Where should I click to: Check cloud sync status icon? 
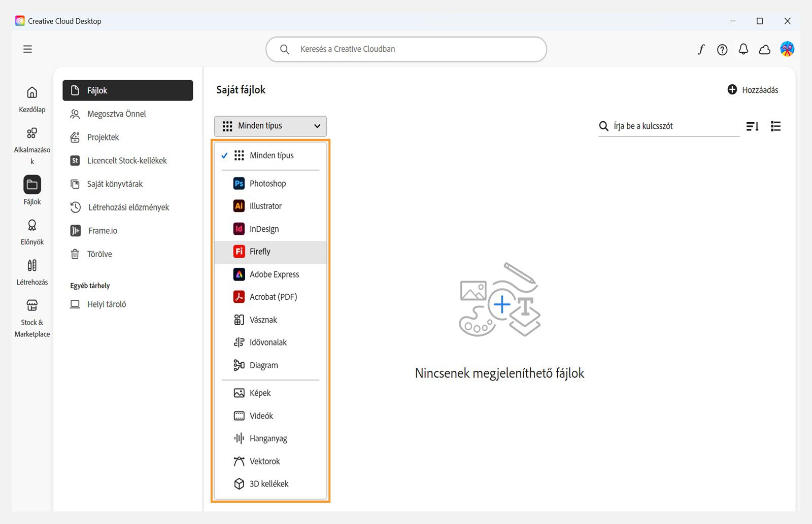765,49
